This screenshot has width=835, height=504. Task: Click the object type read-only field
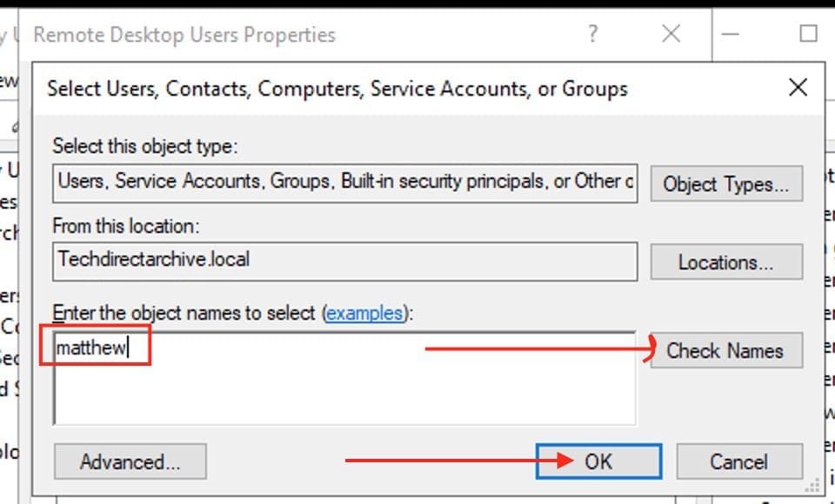[344, 182]
